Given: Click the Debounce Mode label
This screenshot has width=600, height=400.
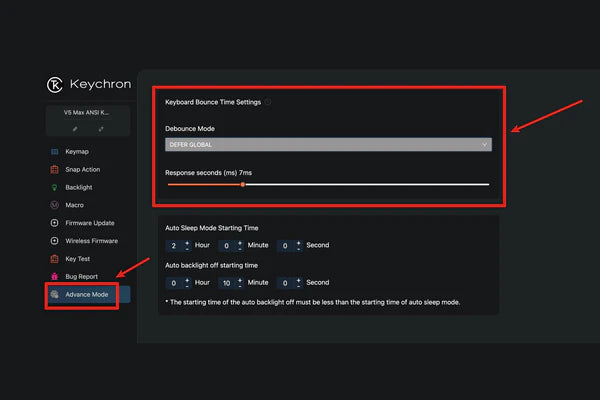Looking at the screenshot, I should point(190,129).
